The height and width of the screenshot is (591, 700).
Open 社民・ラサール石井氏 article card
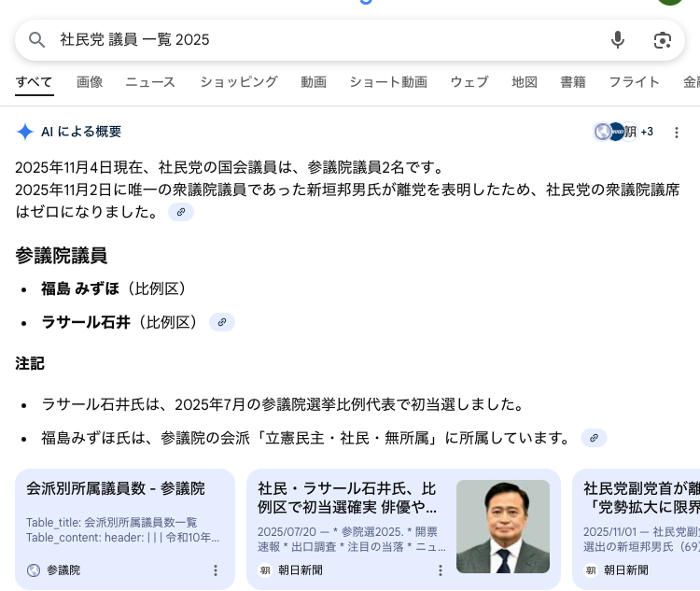(x=347, y=499)
